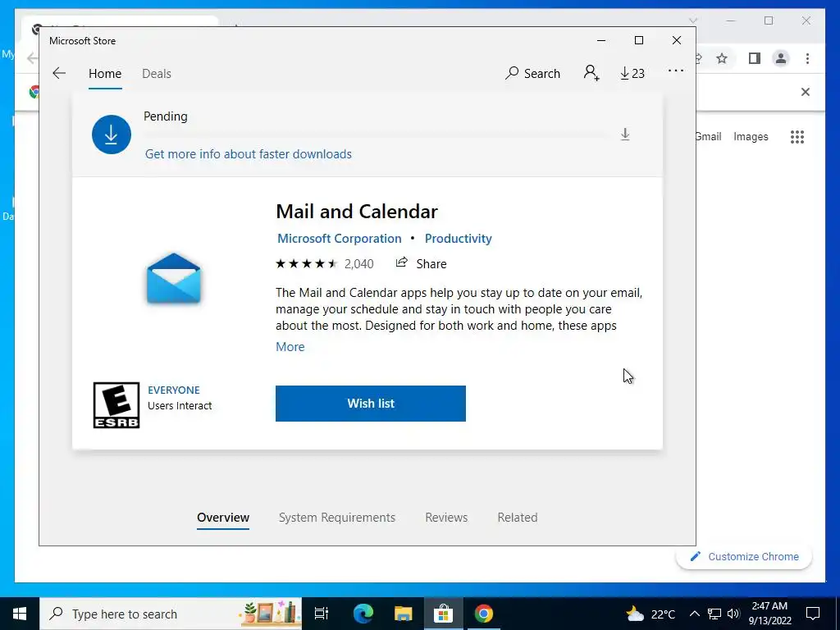Toggle Chrome side panel icon

tap(755, 58)
